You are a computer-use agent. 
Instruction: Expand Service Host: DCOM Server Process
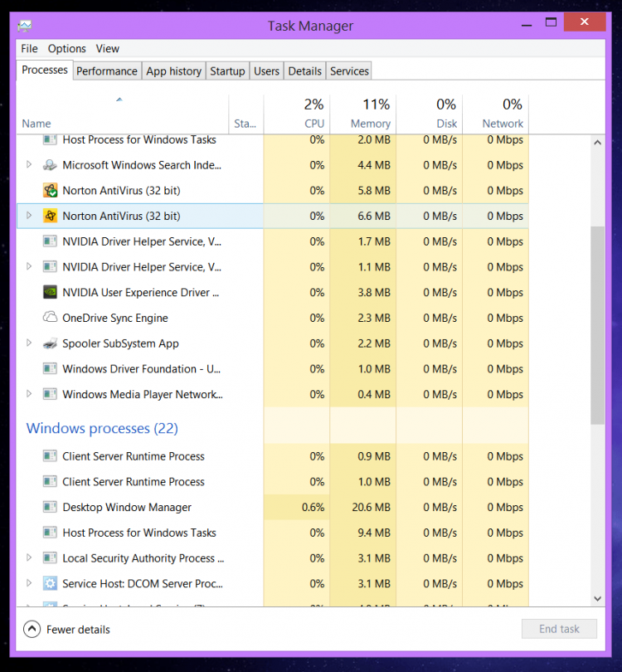coord(29,583)
